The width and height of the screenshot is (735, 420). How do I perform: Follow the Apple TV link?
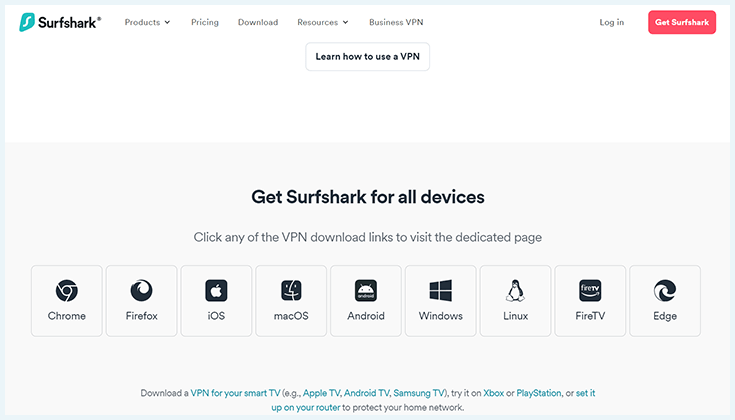[322, 393]
